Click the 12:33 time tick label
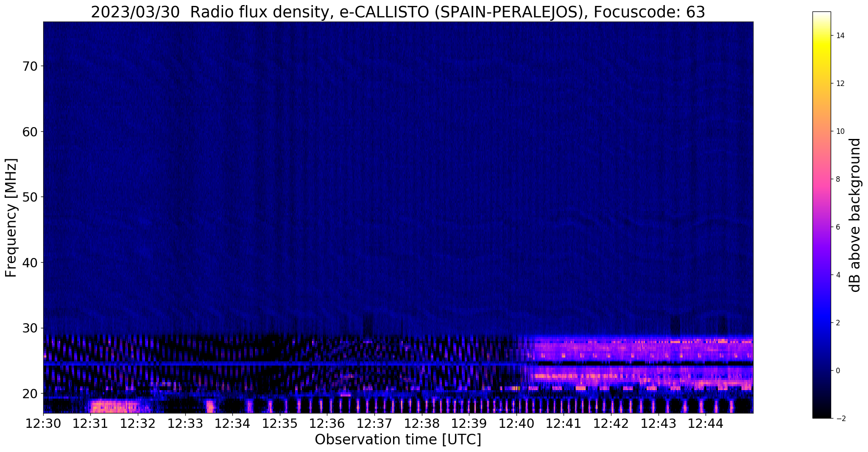Screen dimensions: 868x452 coord(185,423)
